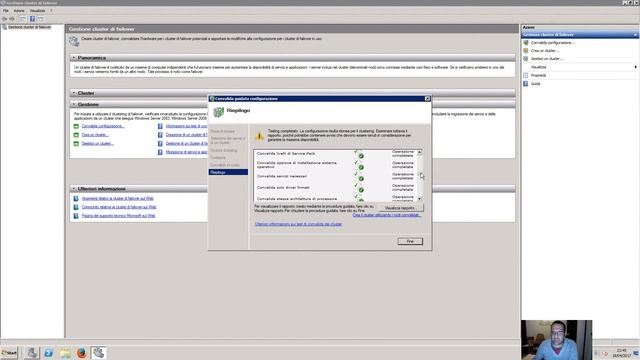Open the Azione menu
This screenshot has height=360, width=640.
(x=19, y=11)
